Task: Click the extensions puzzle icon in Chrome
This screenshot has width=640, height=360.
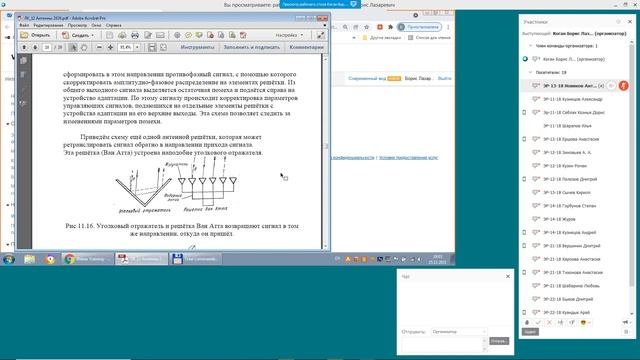Action: click(x=390, y=27)
